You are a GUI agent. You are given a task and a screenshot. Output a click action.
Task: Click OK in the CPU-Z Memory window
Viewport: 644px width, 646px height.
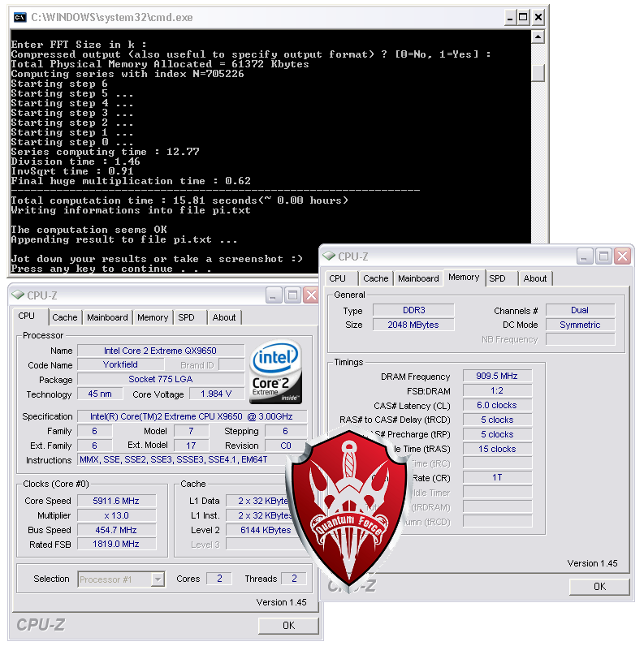coord(599,587)
